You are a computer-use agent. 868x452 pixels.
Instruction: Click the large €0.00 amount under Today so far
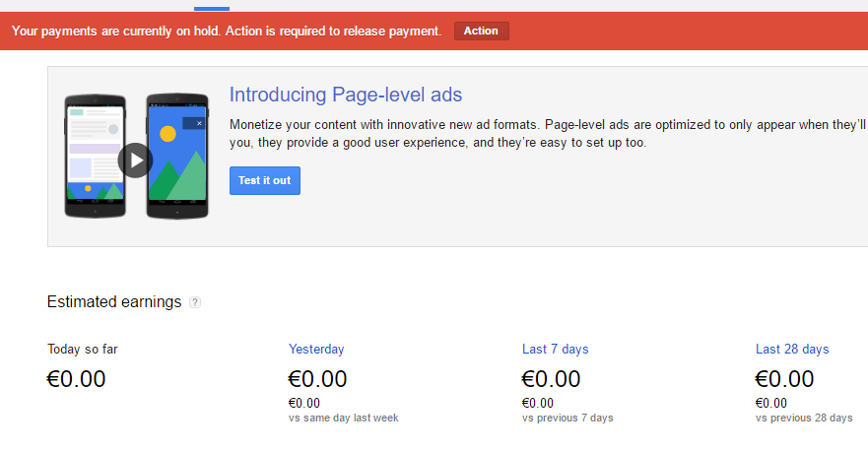pos(77,378)
